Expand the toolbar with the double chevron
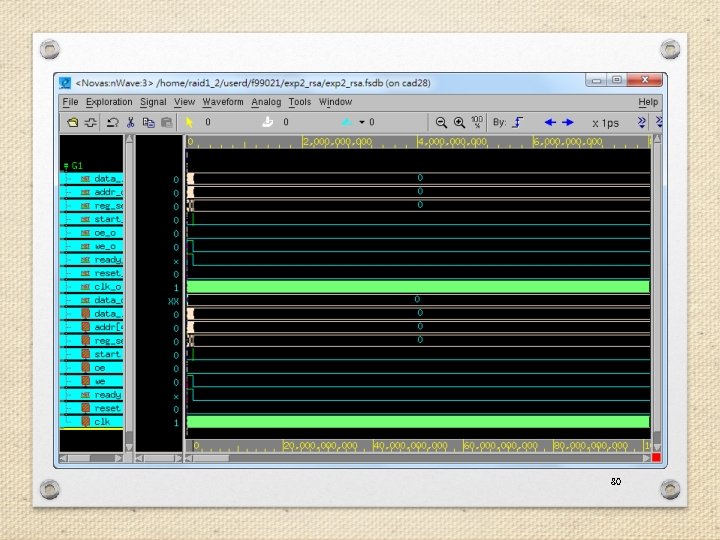Viewport: 720px width, 540px height. [x=641, y=122]
